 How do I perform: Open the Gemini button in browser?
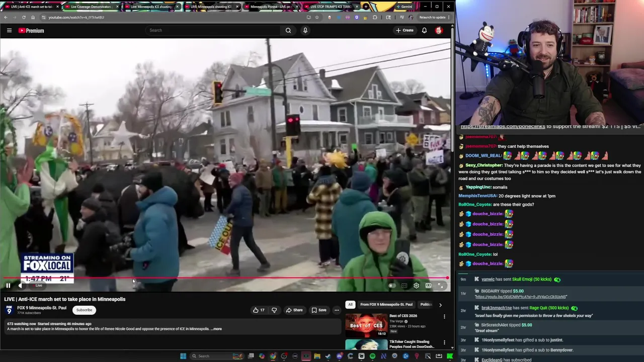tap(404, 7)
